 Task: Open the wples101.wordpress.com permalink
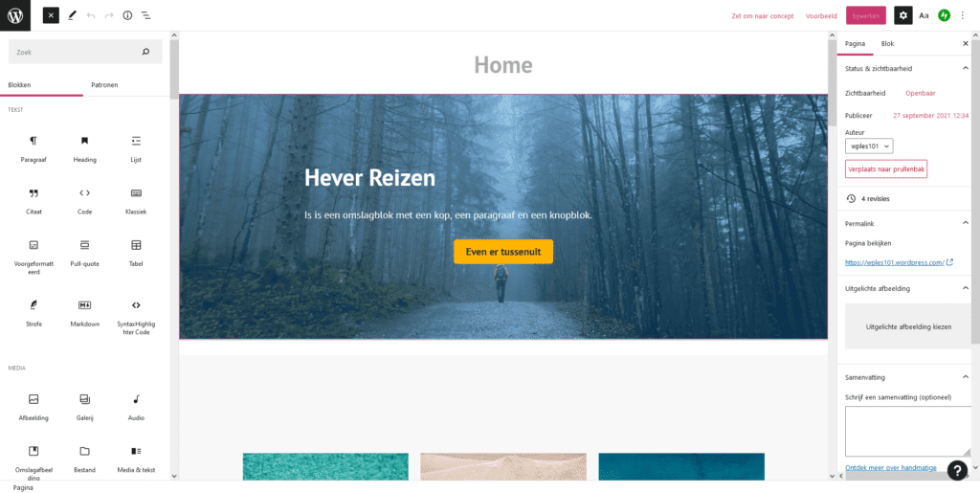pos(895,262)
